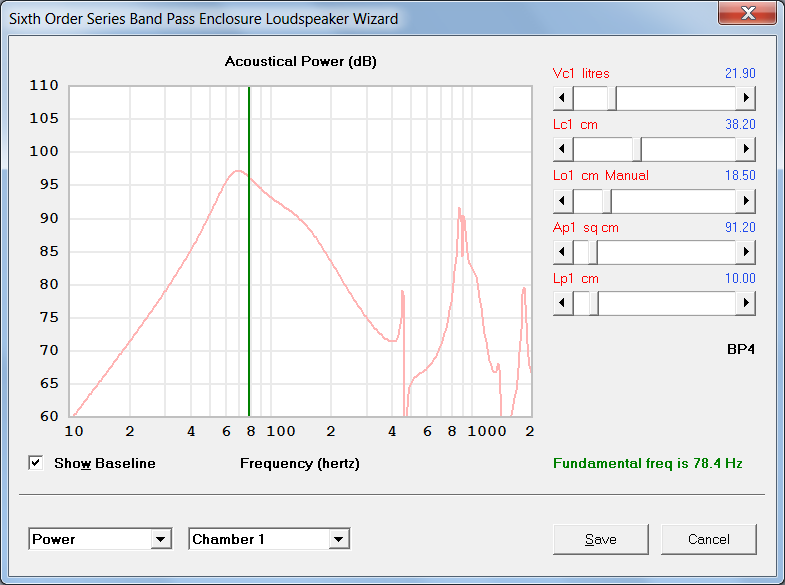Click right arrow of Vc1 litres slider
785x585 pixels.
(745, 98)
